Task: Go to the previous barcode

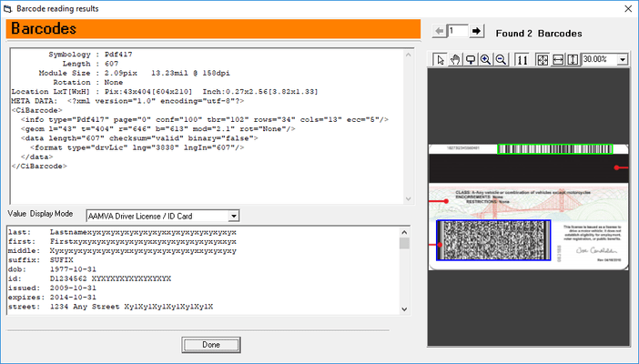Action: (440, 31)
